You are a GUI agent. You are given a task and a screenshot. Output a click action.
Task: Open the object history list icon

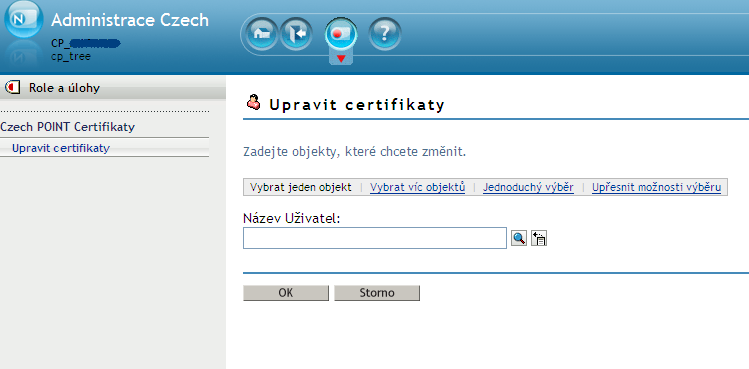point(539,238)
